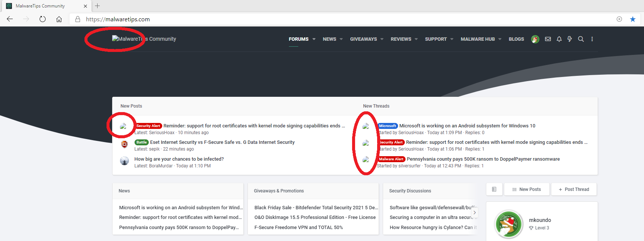Image resolution: width=644 pixels, height=241 pixels.
Task: Open 'How big are your chances to be infected?'
Action: point(179,159)
